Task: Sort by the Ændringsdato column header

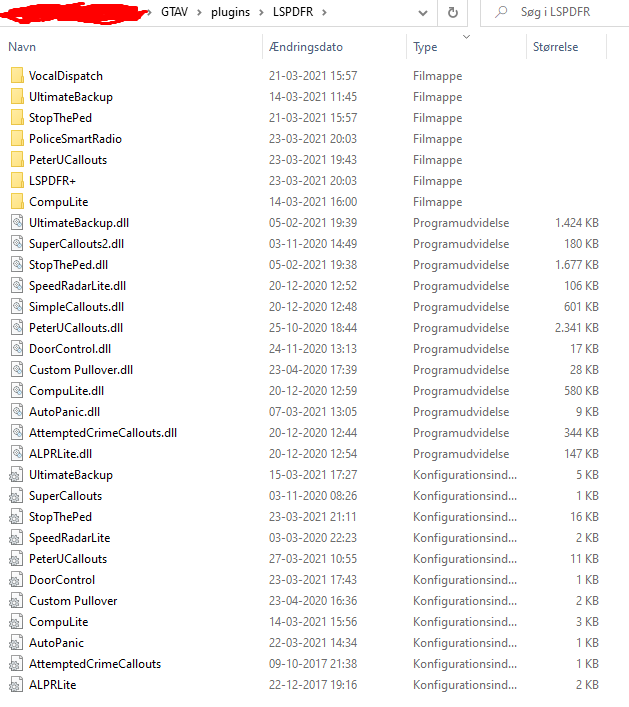Action: click(x=306, y=47)
